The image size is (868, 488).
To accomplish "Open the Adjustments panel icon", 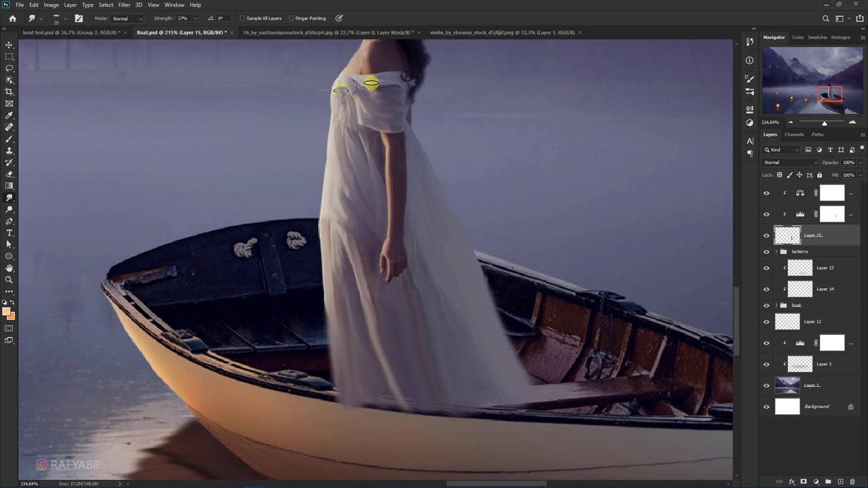I will pos(749,123).
